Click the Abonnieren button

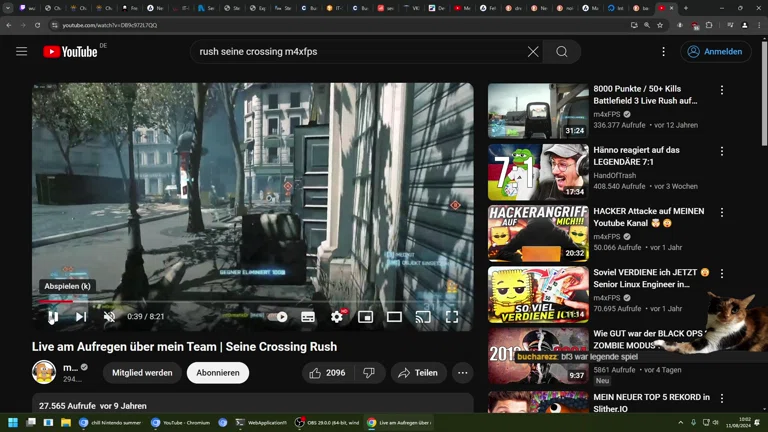(x=218, y=373)
